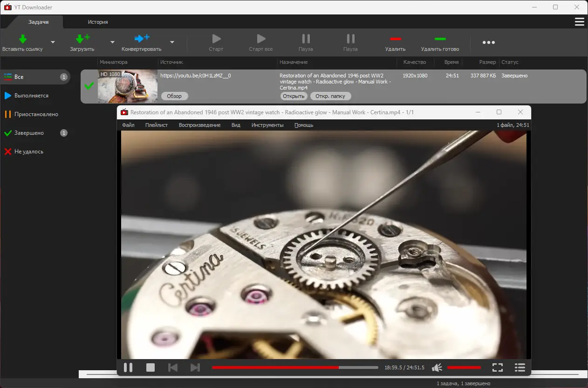Select the Завершено filter in sidebar

coord(35,133)
